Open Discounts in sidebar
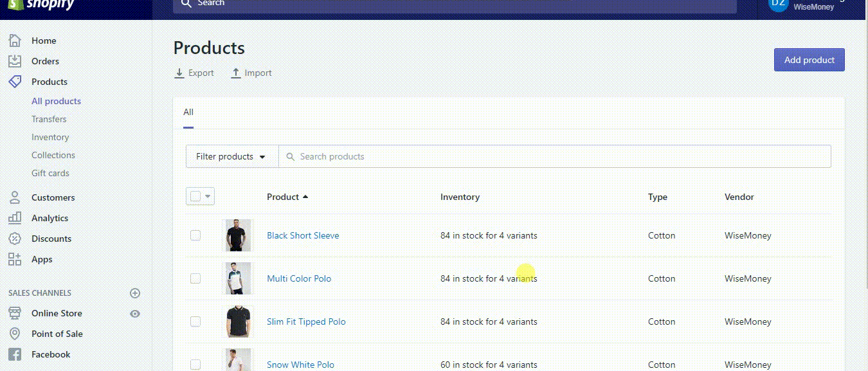 tap(51, 239)
